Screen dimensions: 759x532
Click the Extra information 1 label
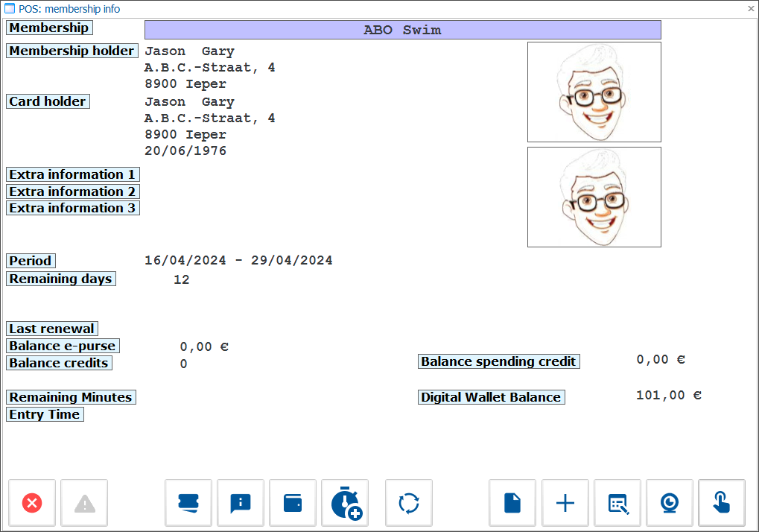72,174
